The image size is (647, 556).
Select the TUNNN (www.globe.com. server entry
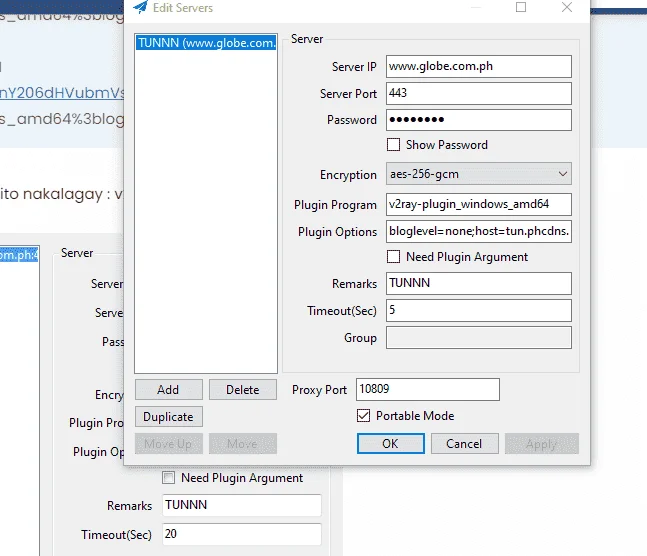click(x=206, y=43)
